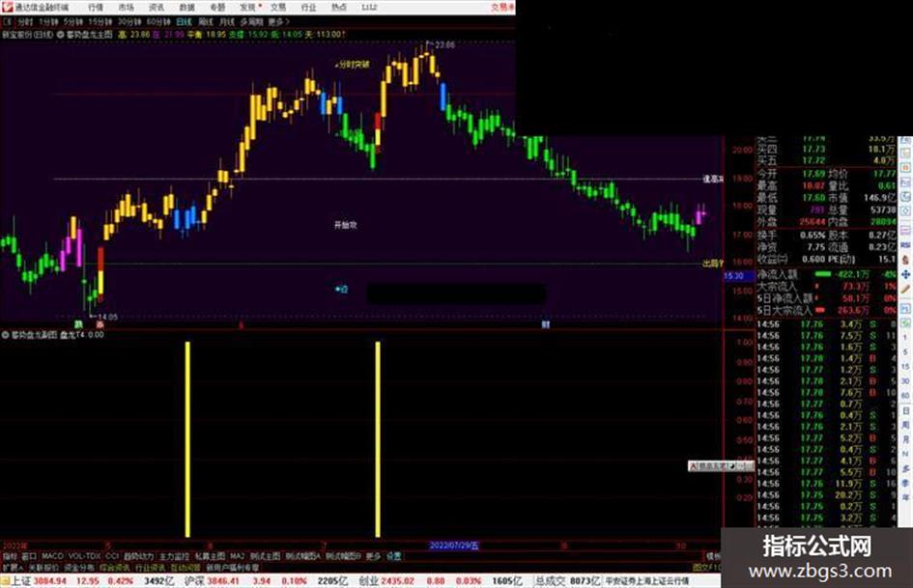This screenshot has height=588, width=913.
Task: Click the 创业 index in status bar
Action: click(368, 581)
